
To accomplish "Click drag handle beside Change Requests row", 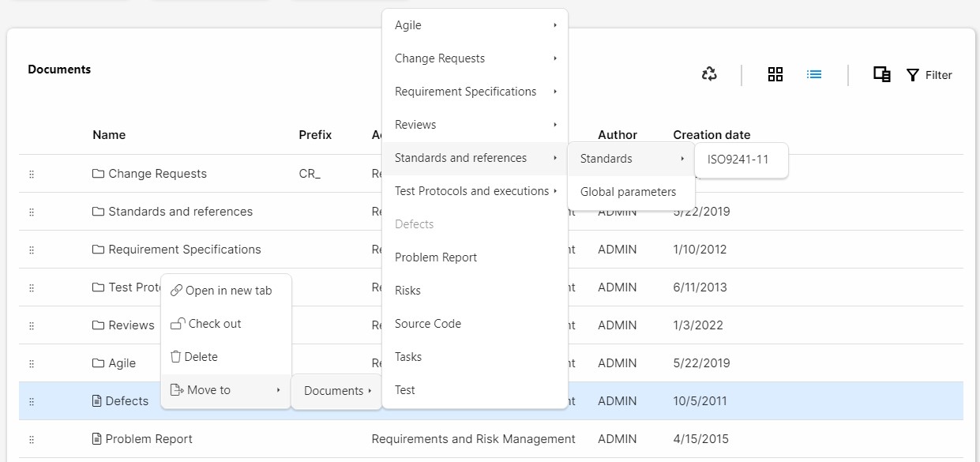I will coord(32,174).
